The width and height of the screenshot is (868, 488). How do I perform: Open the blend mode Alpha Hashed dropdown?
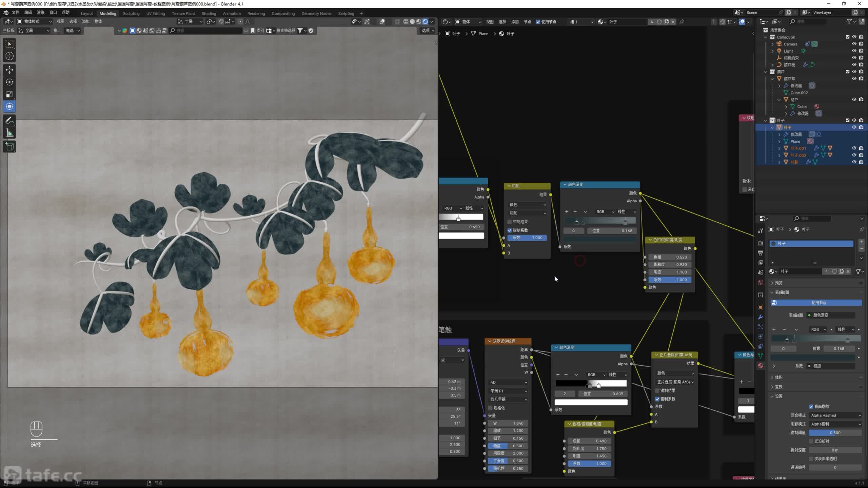(x=835, y=415)
